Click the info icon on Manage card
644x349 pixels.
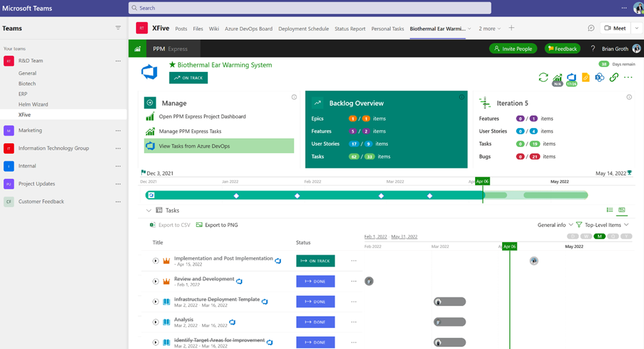point(294,97)
